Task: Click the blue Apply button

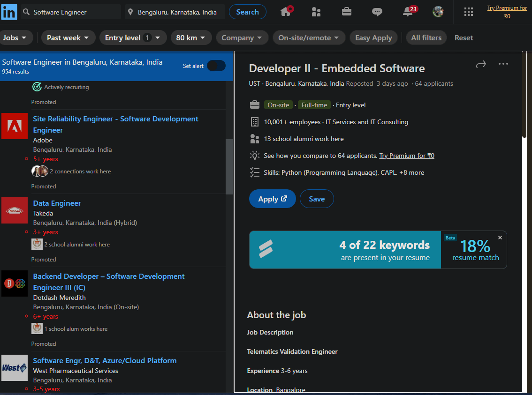Action: [272, 199]
